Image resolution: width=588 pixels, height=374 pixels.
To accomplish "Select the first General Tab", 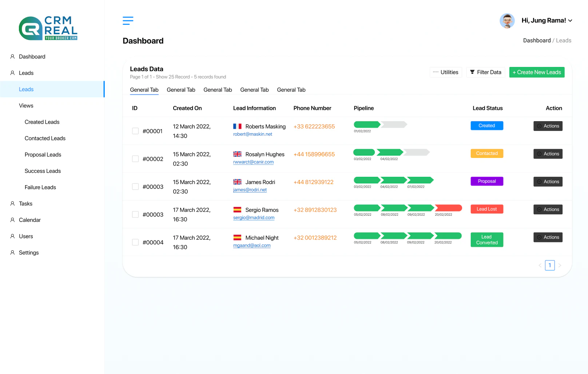I will (x=144, y=90).
